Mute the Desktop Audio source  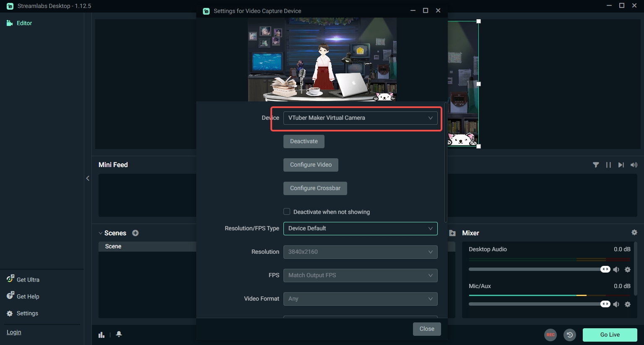point(616,269)
